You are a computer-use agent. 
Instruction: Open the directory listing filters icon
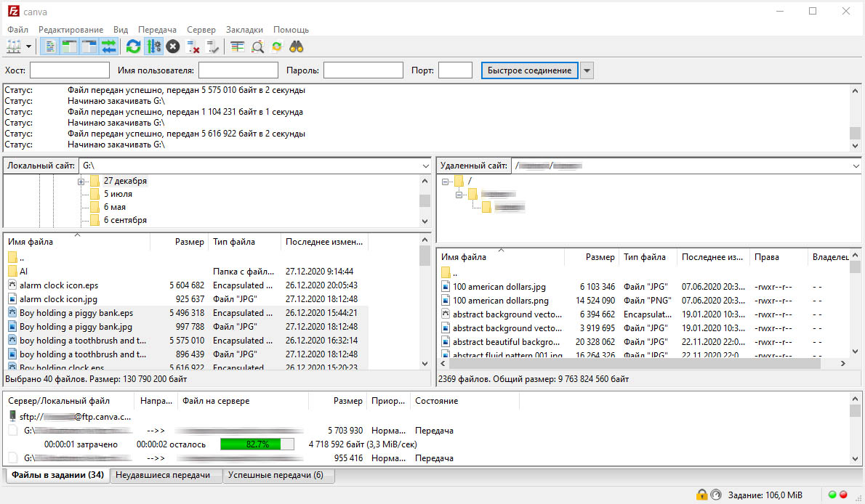coord(237,46)
